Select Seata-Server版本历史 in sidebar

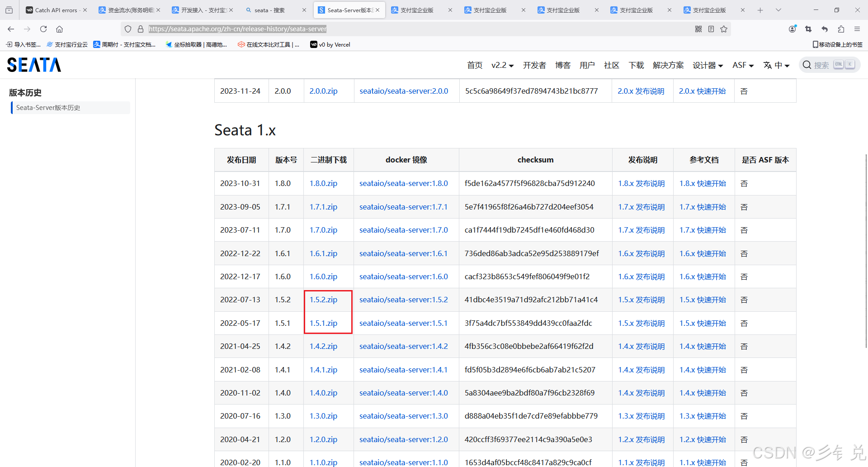[71, 108]
